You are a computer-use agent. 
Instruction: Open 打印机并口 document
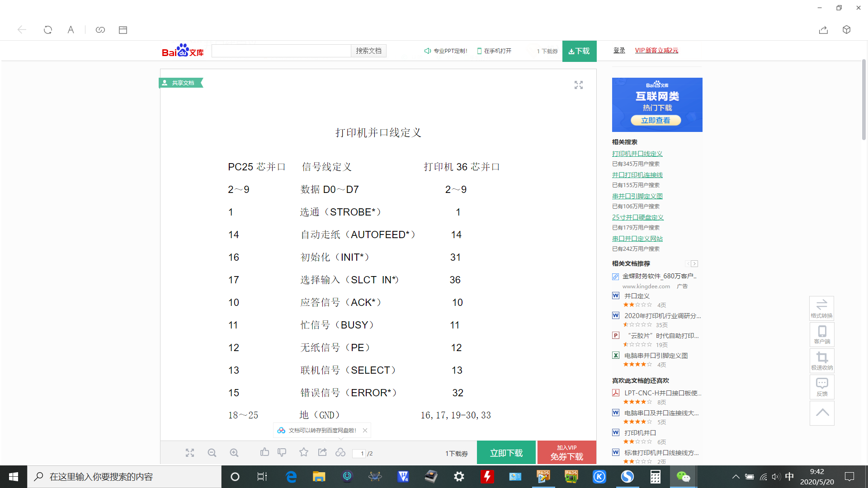pyautogui.click(x=640, y=433)
